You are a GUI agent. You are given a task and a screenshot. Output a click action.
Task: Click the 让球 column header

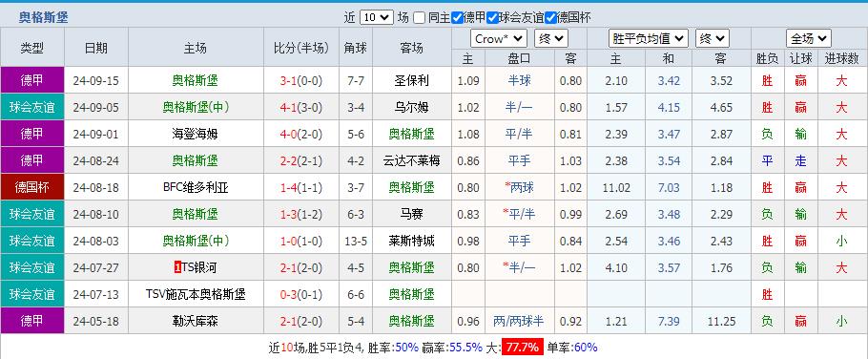pyautogui.click(x=800, y=58)
